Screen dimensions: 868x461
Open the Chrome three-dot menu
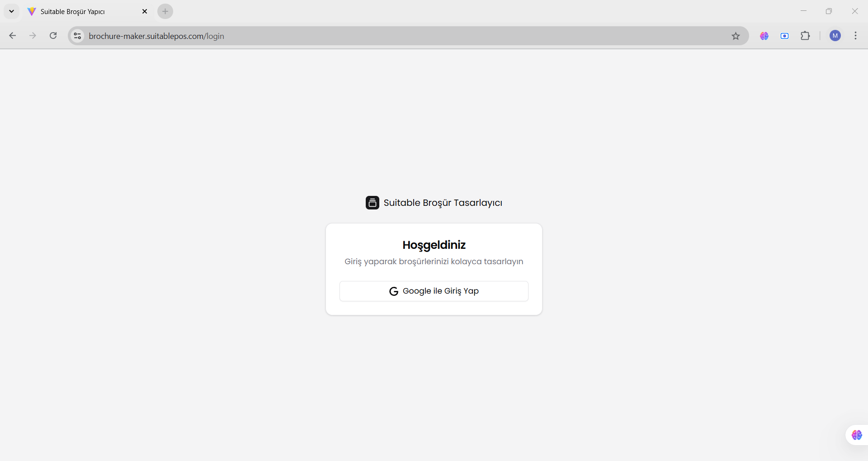pos(856,36)
